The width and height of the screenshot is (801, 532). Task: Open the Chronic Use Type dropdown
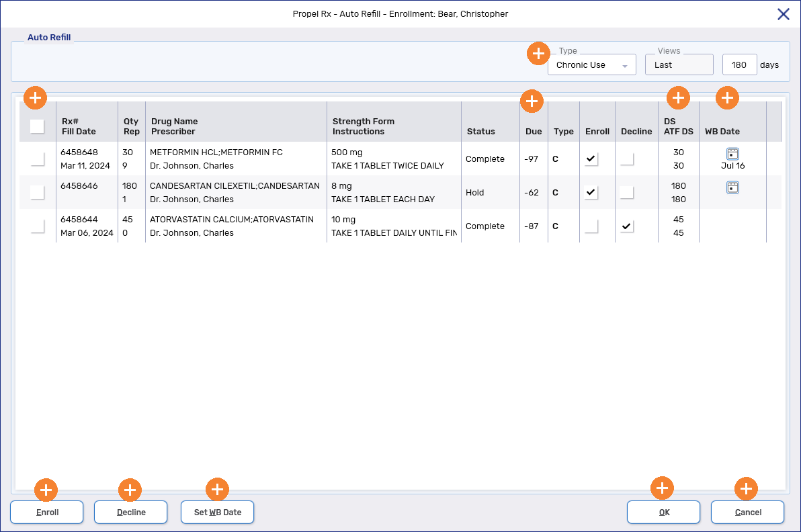[x=591, y=64]
